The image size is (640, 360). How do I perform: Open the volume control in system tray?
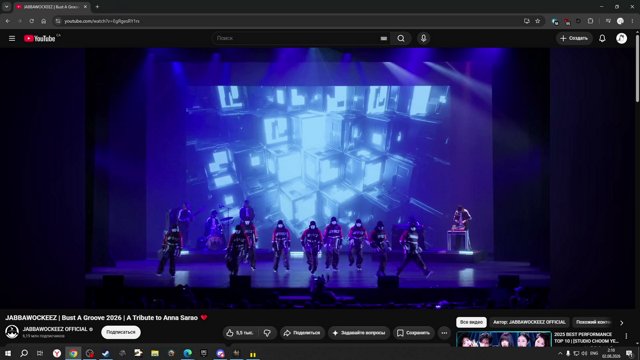pos(584,353)
